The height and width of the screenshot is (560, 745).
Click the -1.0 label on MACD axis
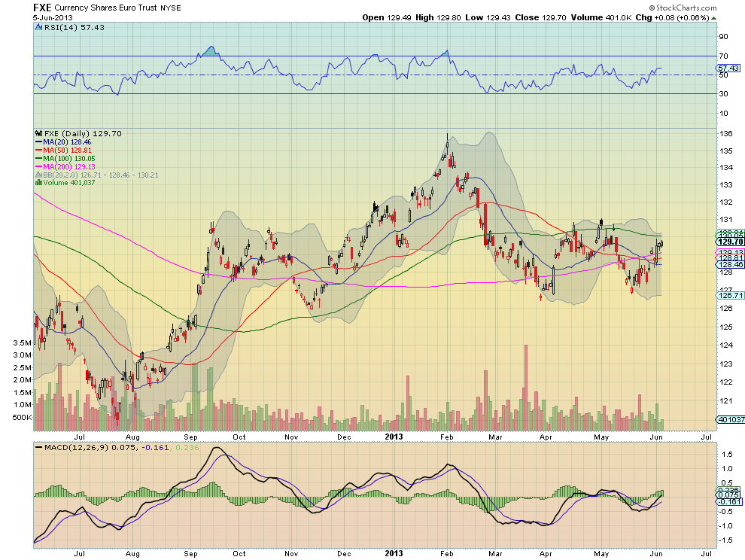[x=725, y=526]
